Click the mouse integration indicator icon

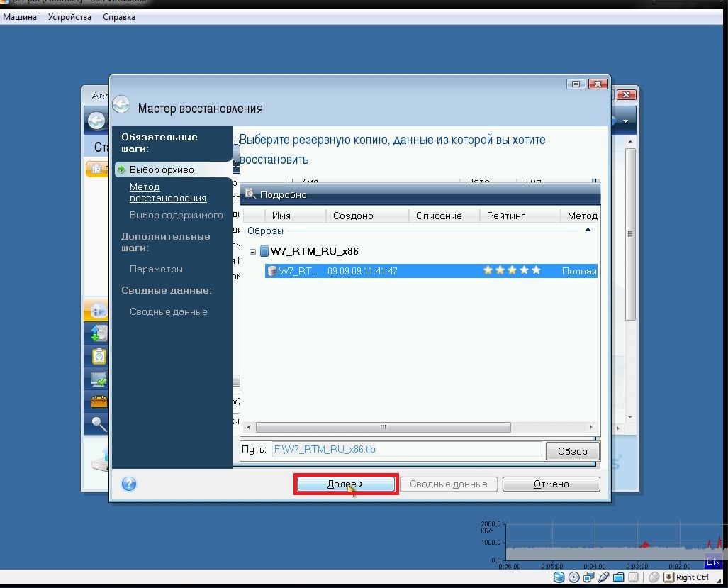pos(654,577)
